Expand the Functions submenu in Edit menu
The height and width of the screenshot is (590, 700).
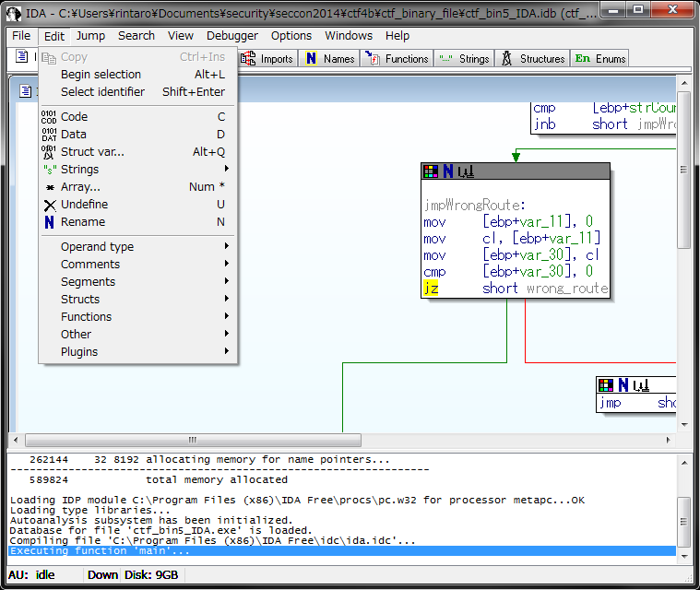(138, 316)
